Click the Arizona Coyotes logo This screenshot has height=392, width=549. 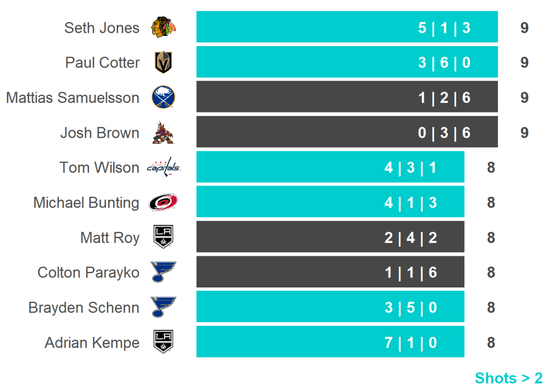click(163, 133)
